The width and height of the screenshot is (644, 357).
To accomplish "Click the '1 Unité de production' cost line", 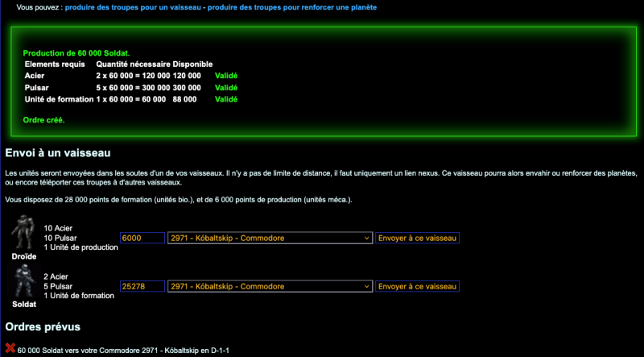I will coord(81,247).
